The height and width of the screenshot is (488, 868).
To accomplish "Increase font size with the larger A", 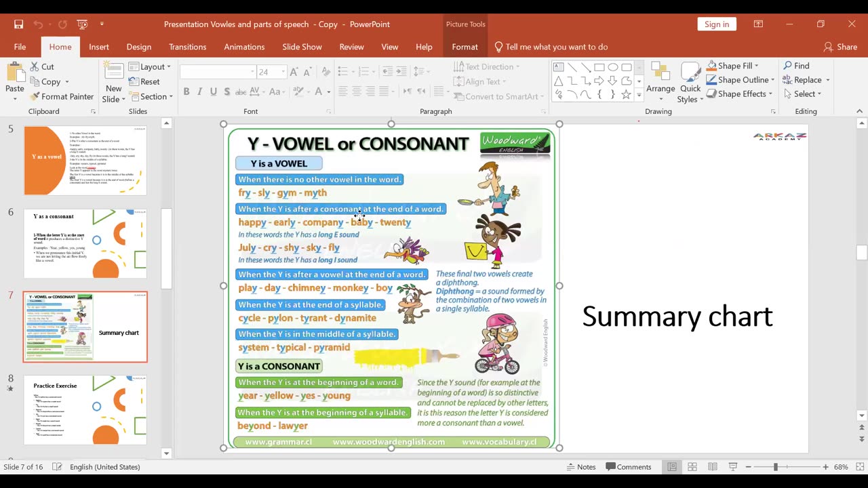I will point(294,72).
